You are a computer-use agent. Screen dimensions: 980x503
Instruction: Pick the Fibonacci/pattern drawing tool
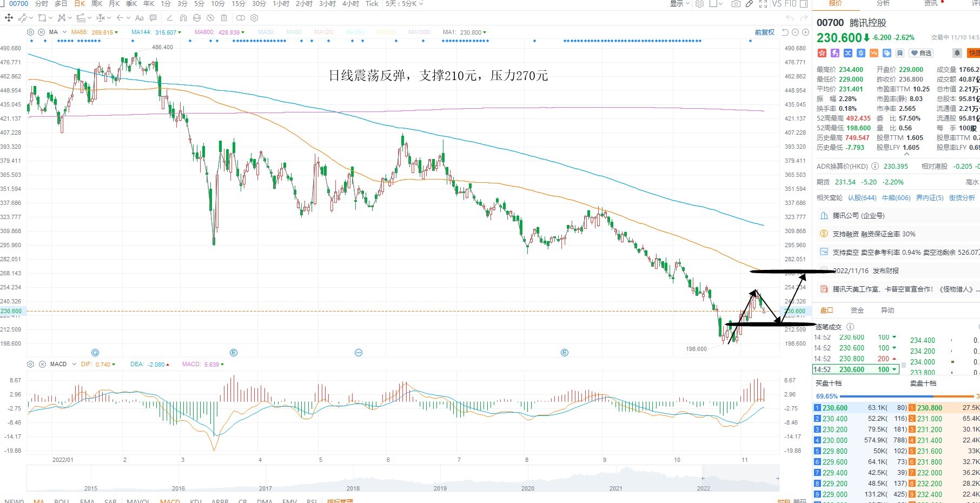coord(62,18)
